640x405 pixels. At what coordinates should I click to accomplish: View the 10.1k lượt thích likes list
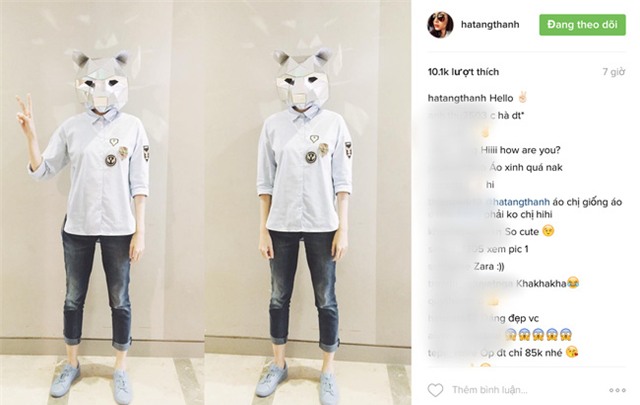[463, 72]
